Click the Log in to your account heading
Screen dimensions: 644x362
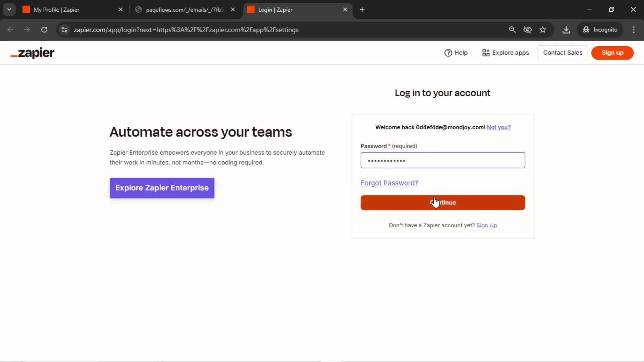click(442, 93)
